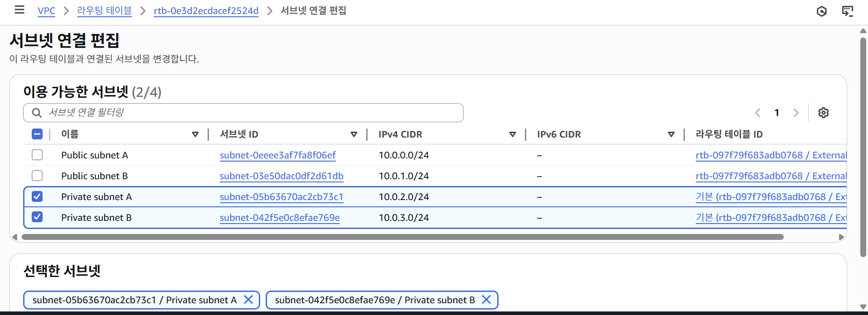Open the hamburger navigation menu
The height and width of the screenshot is (315, 868).
tap(19, 10)
